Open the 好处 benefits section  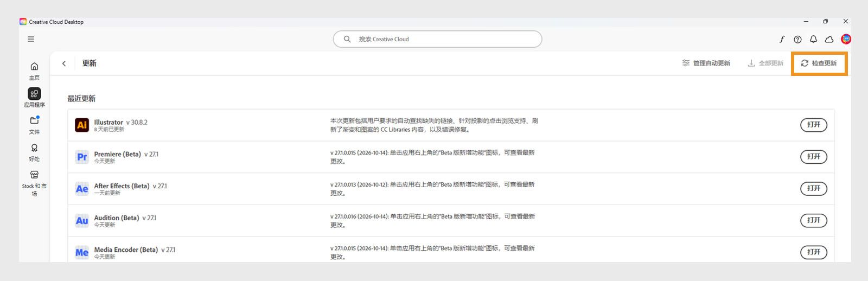[34, 152]
